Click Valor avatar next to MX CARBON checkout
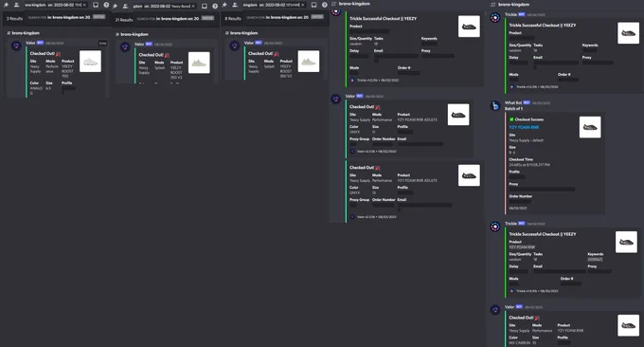The height and width of the screenshot is (347, 644). 495,310
